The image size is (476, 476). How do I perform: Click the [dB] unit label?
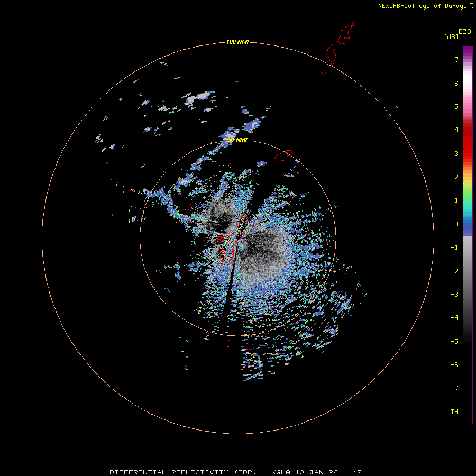tap(451, 36)
